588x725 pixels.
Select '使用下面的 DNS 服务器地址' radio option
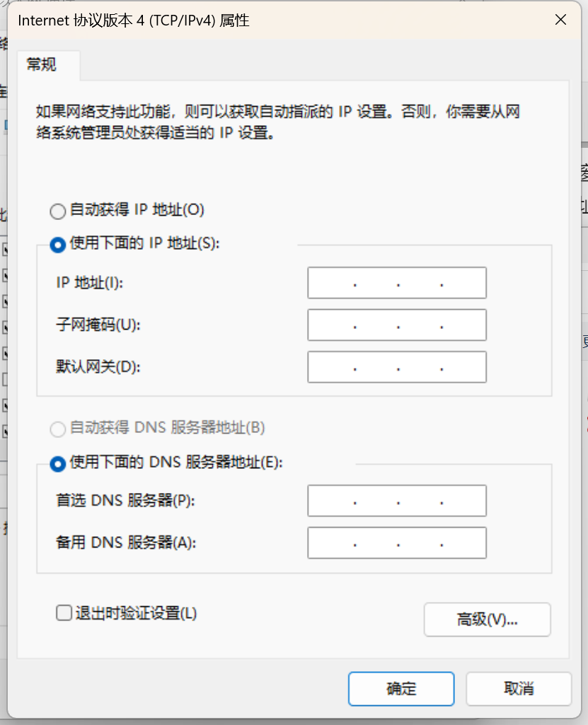point(57,463)
